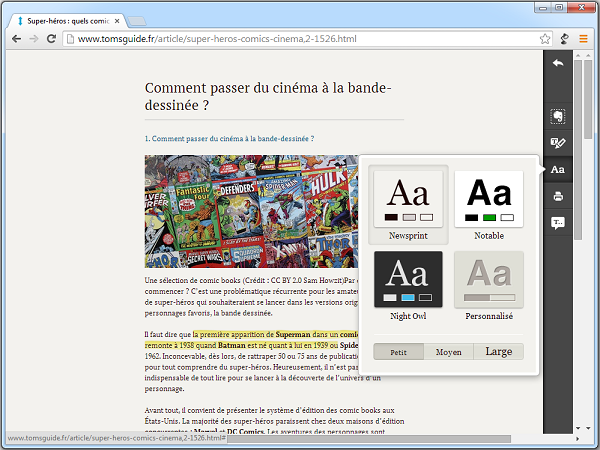
Task: Click the page icon in address bar
Action: coord(70,39)
